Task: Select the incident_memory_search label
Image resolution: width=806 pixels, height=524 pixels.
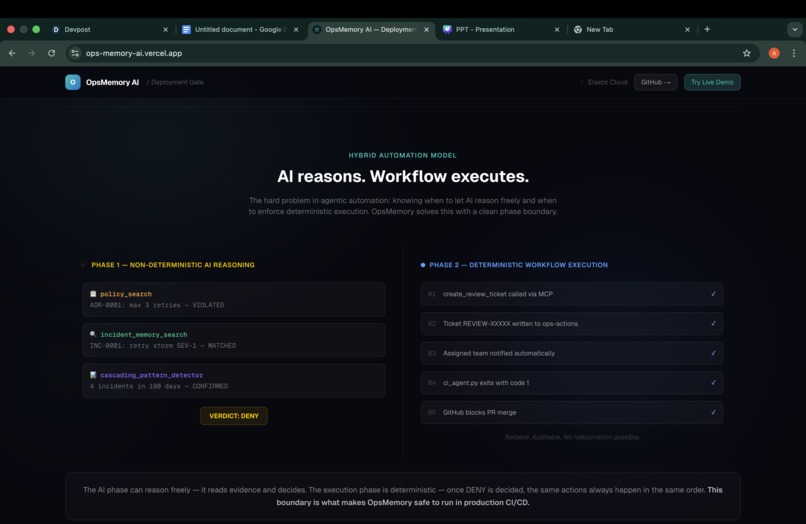Action: (x=143, y=335)
